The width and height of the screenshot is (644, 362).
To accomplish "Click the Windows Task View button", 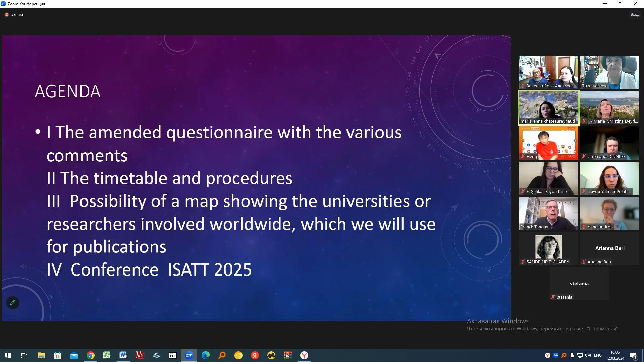I will (x=24, y=355).
